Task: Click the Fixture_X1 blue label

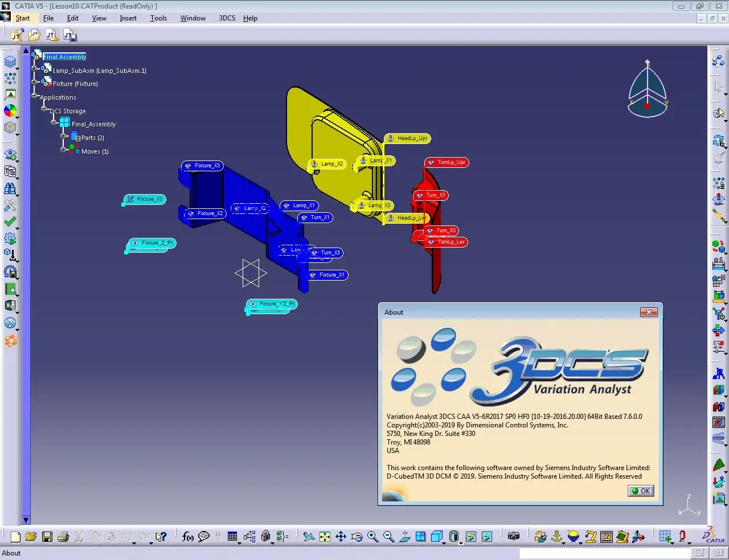Action: click(327, 275)
